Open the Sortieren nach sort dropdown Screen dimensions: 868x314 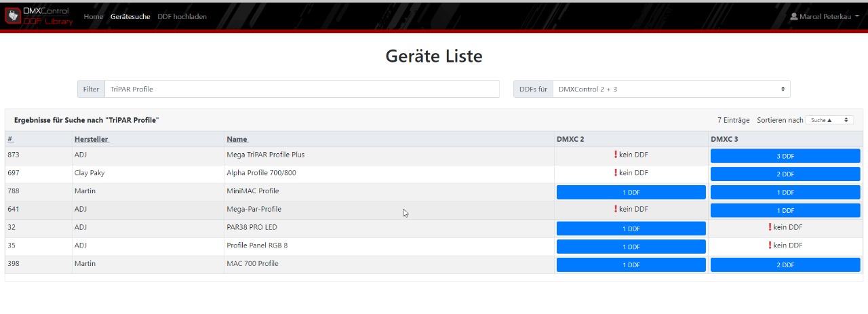(x=829, y=120)
